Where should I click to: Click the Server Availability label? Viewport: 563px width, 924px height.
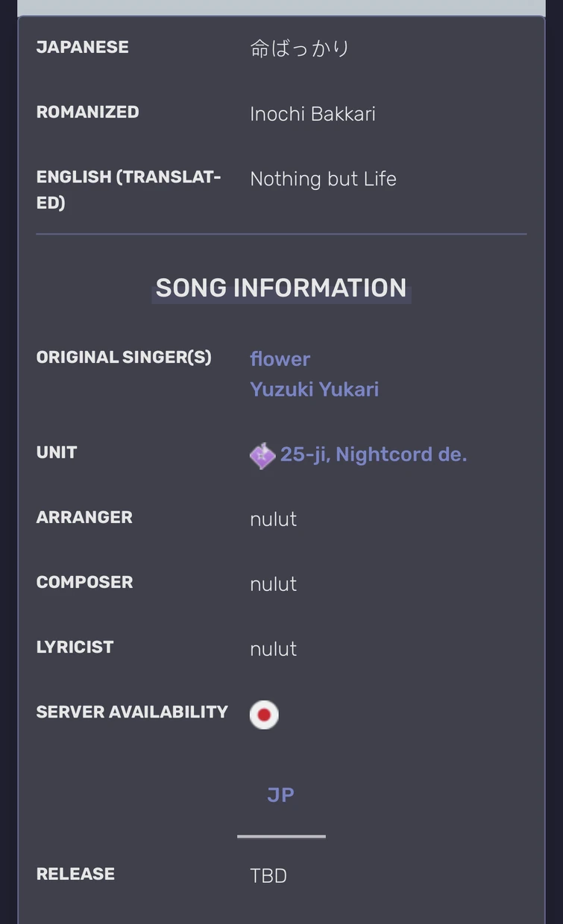pos(132,712)
